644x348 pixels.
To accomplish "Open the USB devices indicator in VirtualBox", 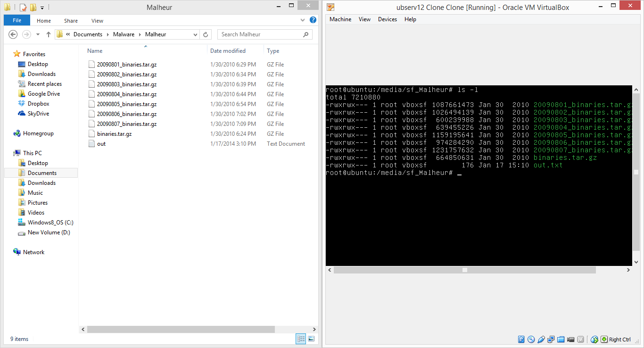I will 541,339.
